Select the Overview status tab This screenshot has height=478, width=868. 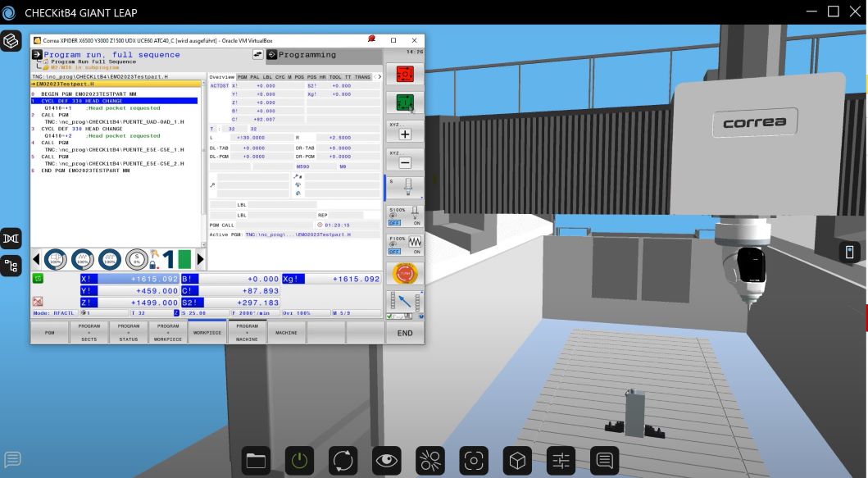click(221, 77)
